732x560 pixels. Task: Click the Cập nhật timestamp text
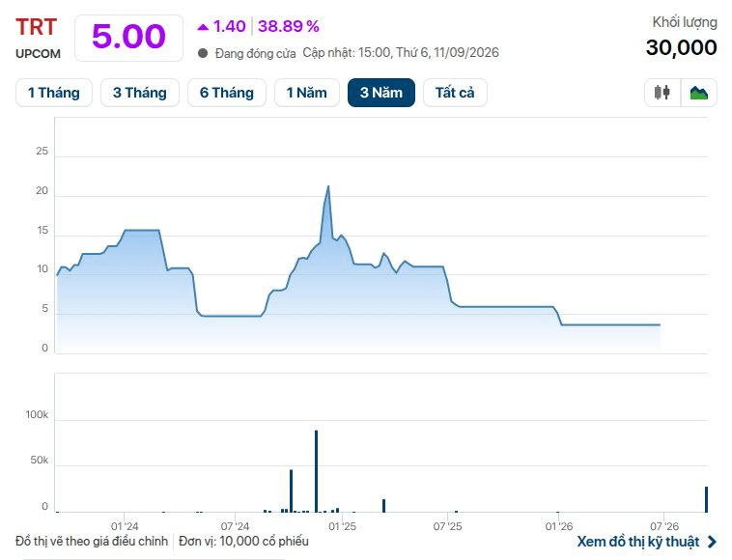[x=401, y=53]
